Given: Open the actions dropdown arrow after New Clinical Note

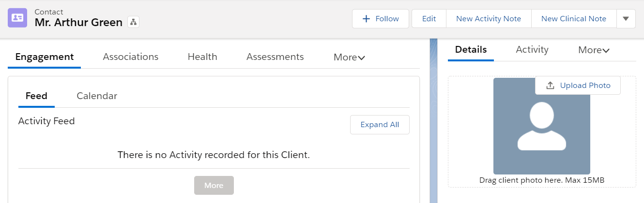Looking at the screenshot, I should coord(626,19).
